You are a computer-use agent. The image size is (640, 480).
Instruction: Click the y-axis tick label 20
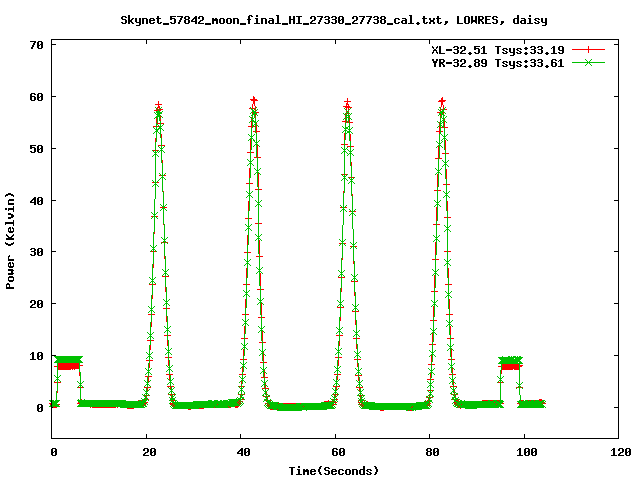point(36,304)
